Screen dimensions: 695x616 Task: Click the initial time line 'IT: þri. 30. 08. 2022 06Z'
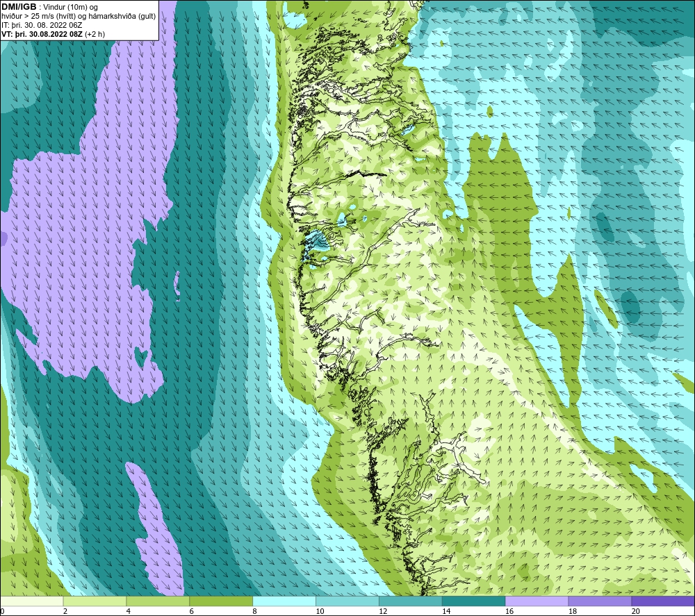pyautogui.click(x=42, y=25)
